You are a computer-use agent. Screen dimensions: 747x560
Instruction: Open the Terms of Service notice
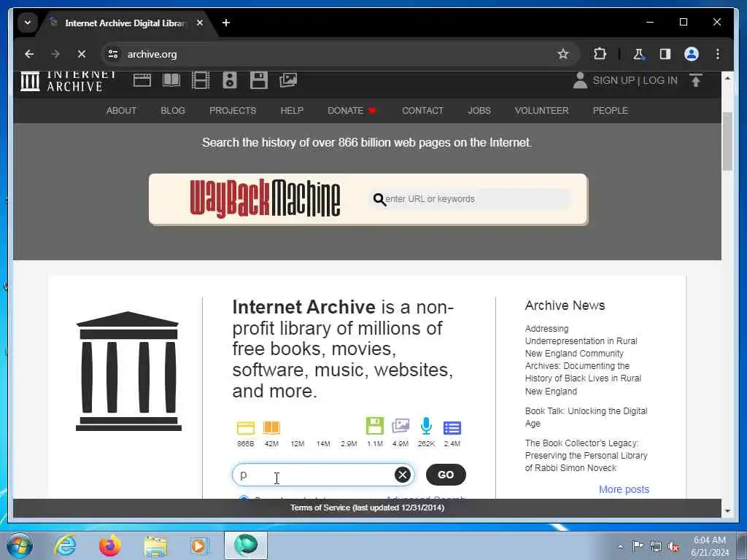368,507
